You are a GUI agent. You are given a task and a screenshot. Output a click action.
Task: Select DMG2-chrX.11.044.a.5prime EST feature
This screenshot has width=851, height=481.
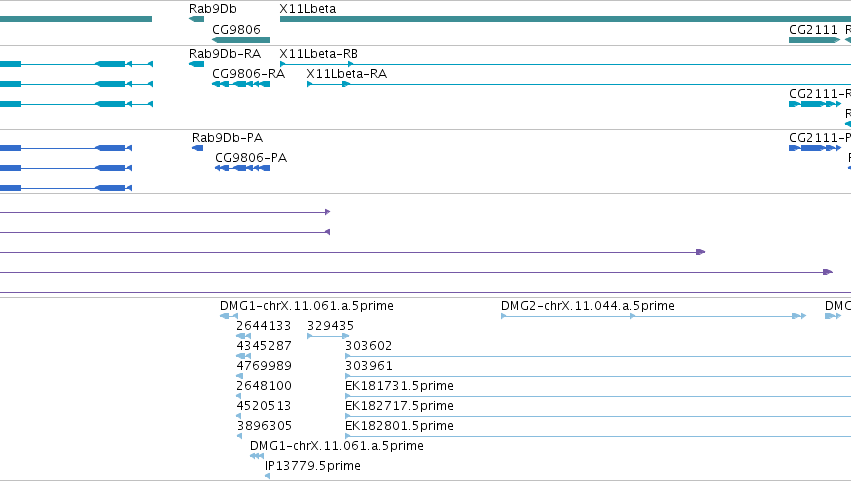click(653, 316)
